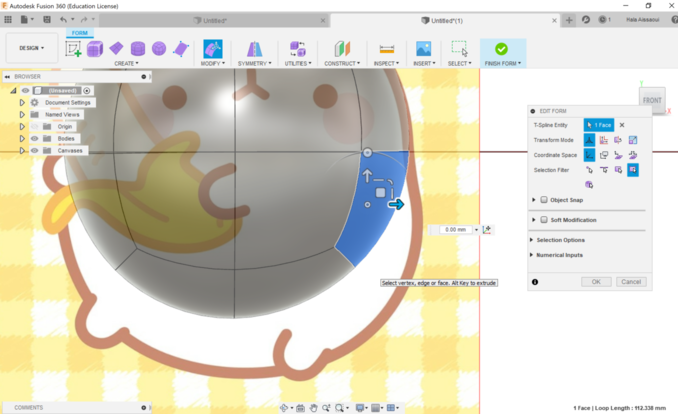Image resolution: width=678 pixels, height=414 pixels.
Task: Set coordinate space to Local per entity
Action: (x=633, y=155)
